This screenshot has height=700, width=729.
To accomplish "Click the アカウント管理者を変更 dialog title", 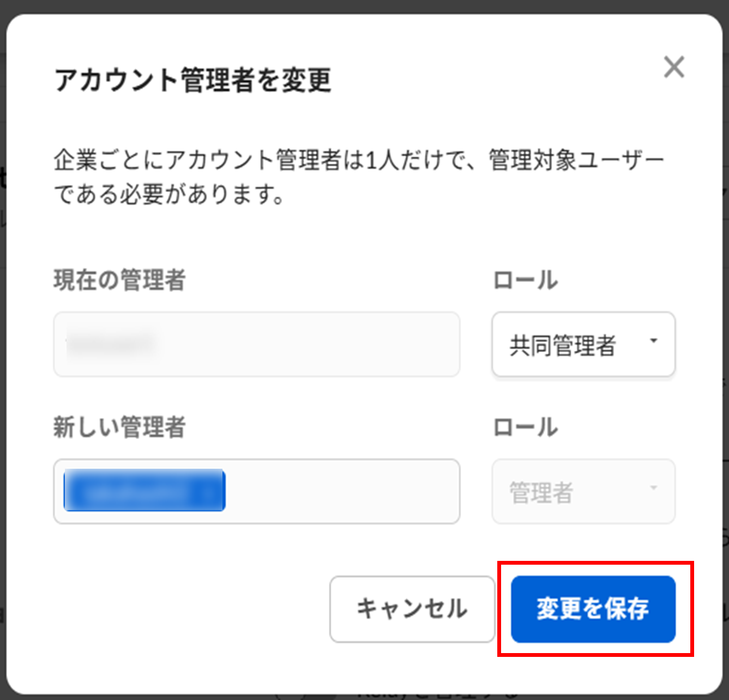I will point(192,80).
